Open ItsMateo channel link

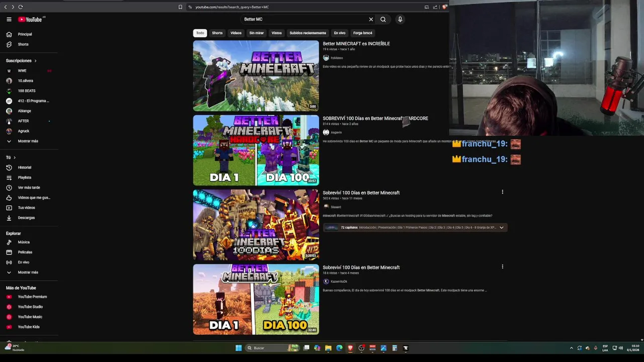[337, 58]
